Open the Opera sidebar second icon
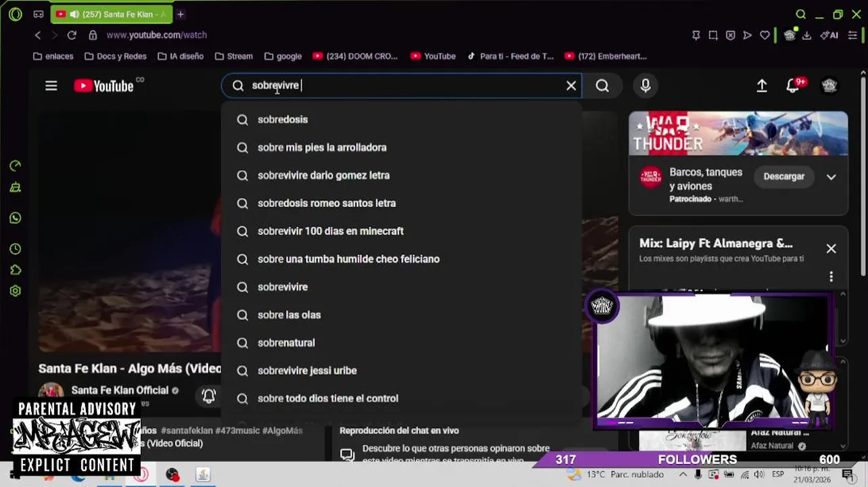The height and width of the screenshot is (487, 868). [16, 187]
